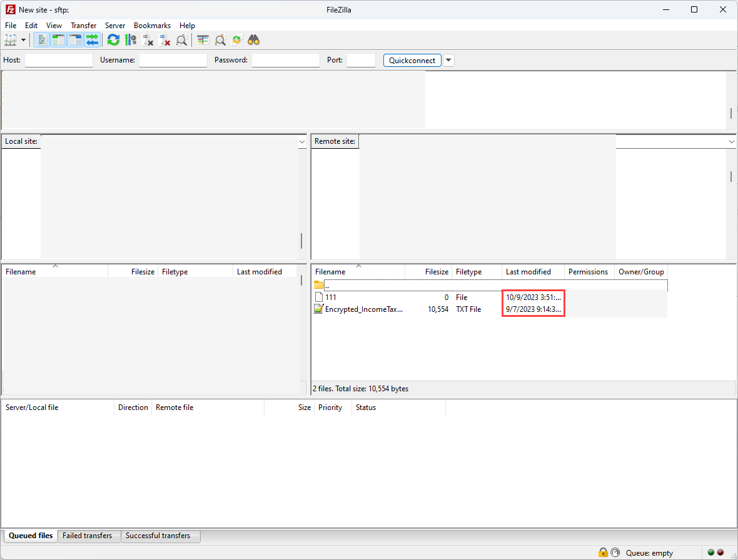Select the file icon for 111
The width and height of the screenshot is (738, 560).
coord(318,297)
